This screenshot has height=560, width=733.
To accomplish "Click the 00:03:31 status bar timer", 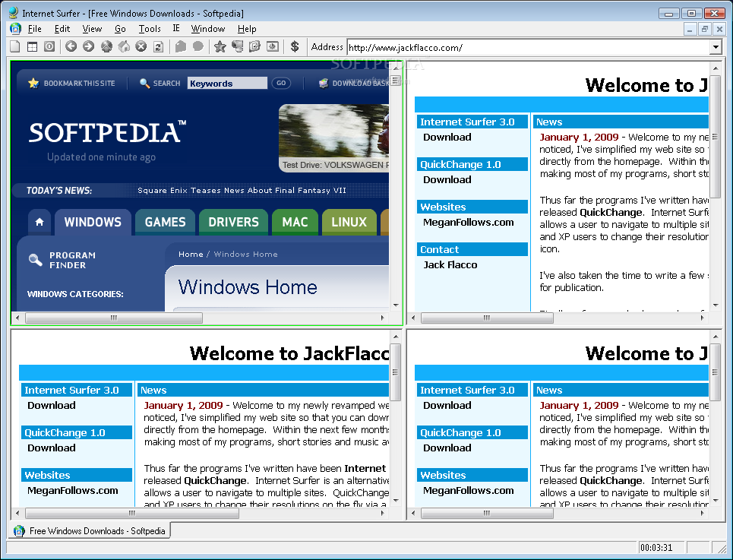I will (656, 547).
